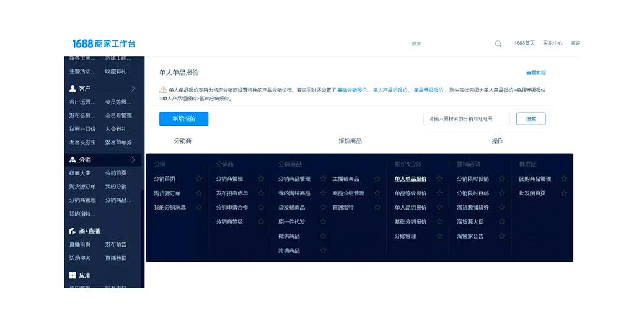This screenshot has width=644, height=310.
Task: Star the 分销商等级 entry
Action: coord(261,222)
